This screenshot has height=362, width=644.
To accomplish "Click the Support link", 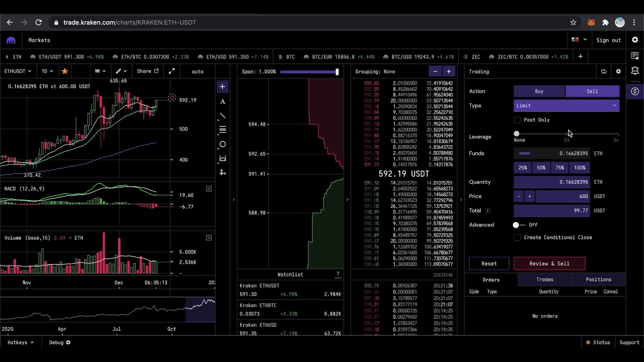I will 629,343.
